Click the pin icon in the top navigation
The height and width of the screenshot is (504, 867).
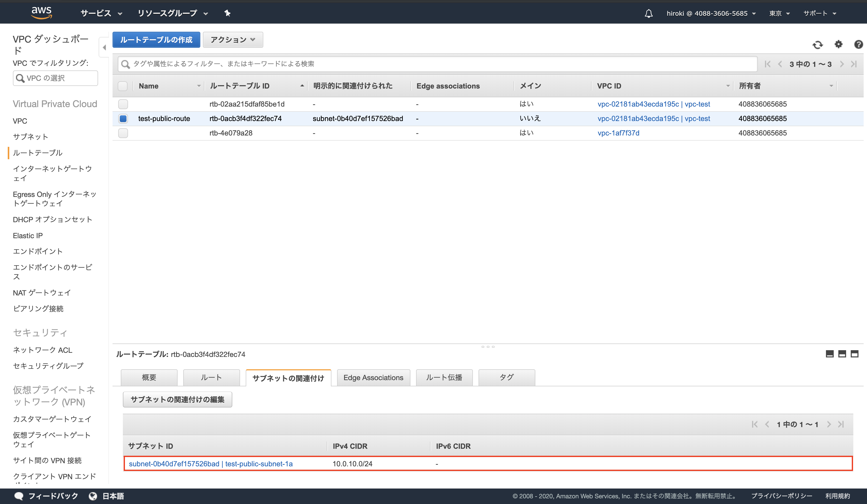point(227,13)
